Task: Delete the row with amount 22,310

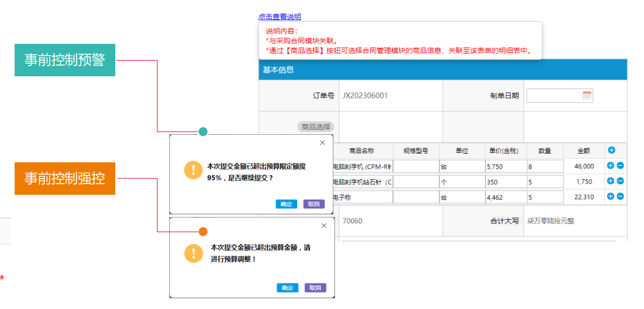Action: pos(620,196)
